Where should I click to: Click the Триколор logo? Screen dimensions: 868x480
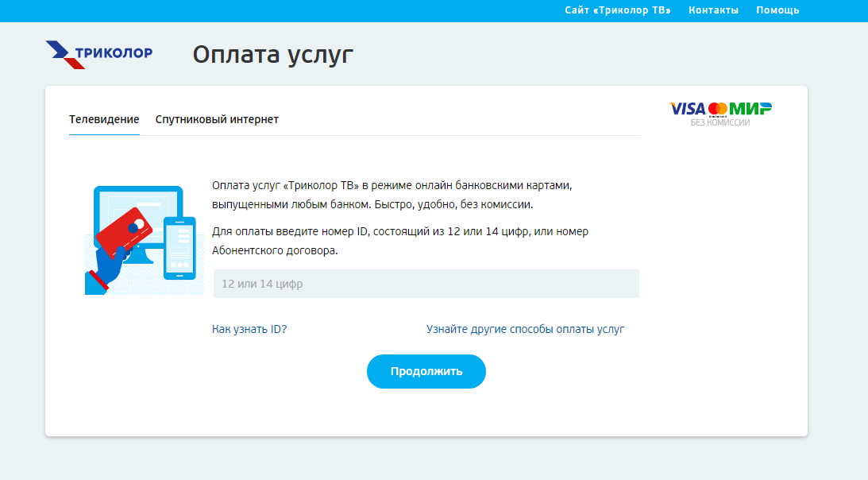click(x=99, y=54)
